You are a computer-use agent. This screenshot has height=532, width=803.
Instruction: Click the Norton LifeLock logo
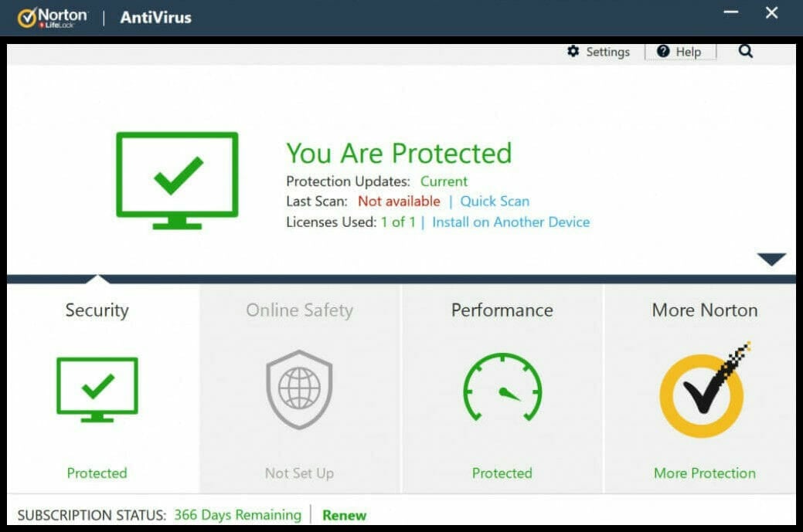[53, 18]
